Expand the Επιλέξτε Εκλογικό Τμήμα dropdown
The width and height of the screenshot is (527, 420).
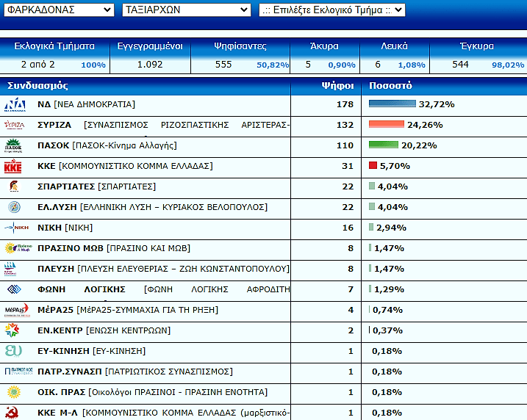tap(331, 10)
